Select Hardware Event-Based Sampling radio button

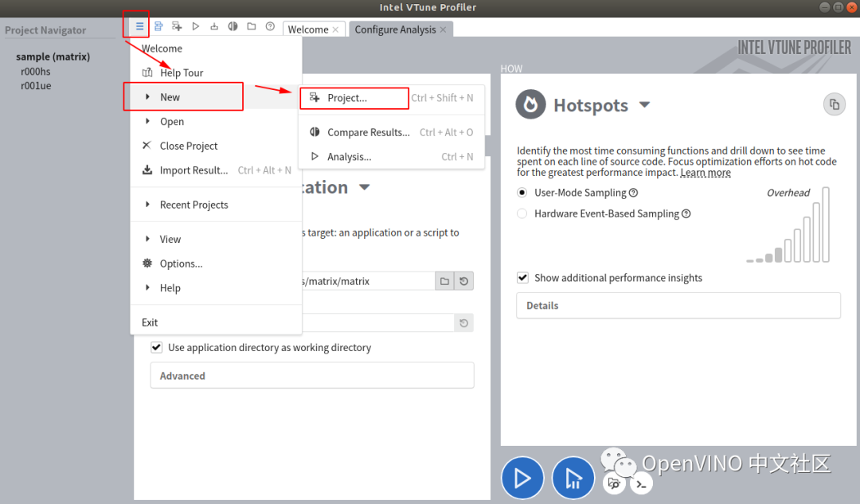pos(522,213)
